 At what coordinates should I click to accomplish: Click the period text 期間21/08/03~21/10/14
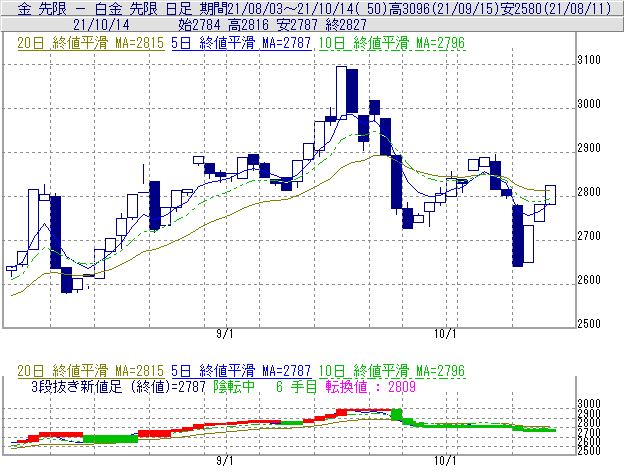(x=277, y=8)
